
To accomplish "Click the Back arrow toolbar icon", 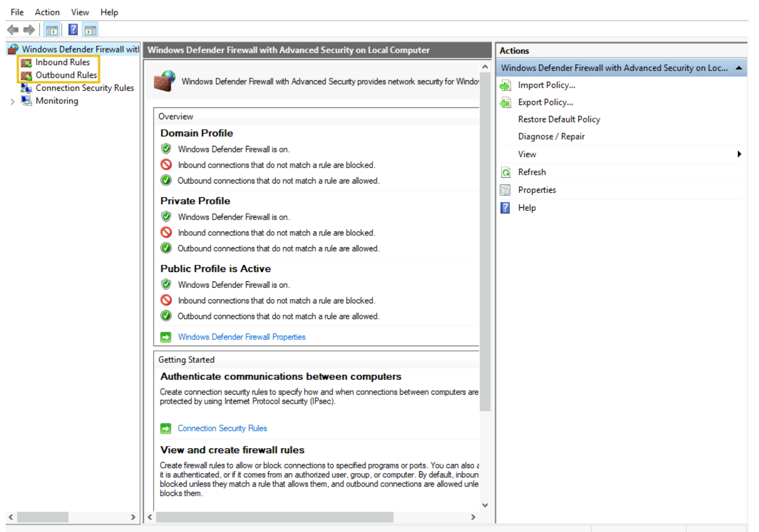I will coord(13,30).
